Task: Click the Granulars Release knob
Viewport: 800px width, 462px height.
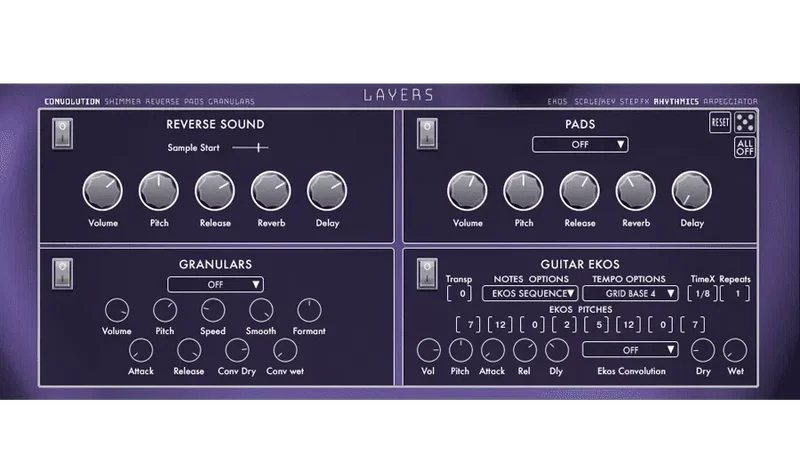Action: point(189,351)
